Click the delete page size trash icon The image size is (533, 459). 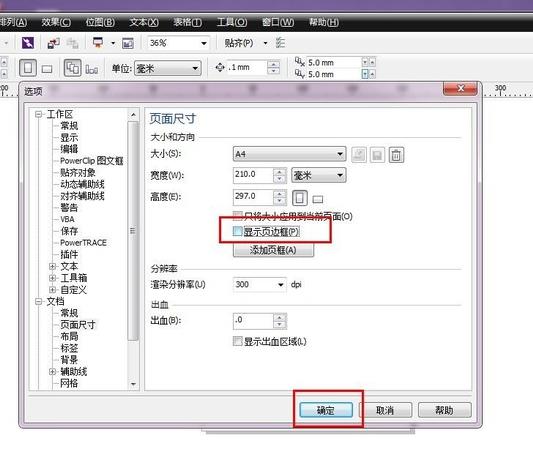coord(396,155)
